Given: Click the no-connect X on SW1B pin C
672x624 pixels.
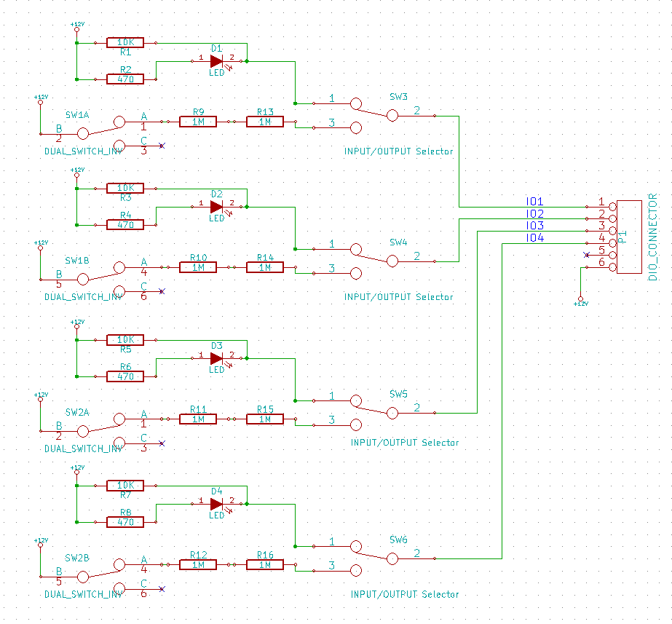Looking at the screenshot, I should pyautogui.click(x=162, y=291).
